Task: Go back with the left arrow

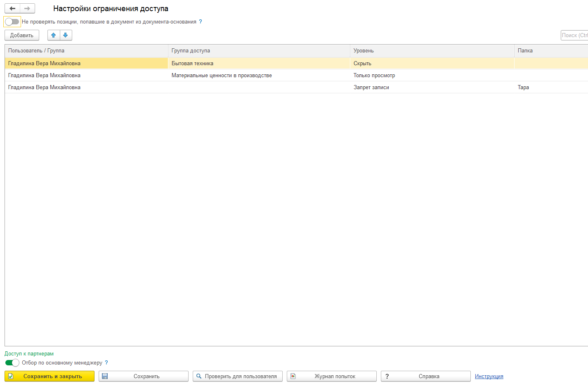Action: click(x=12, y=8)
